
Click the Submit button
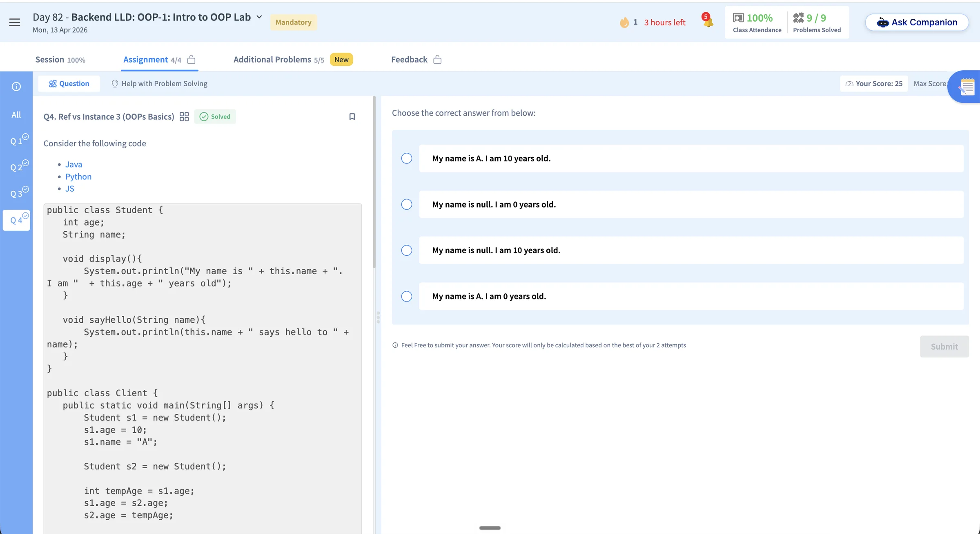(x=944, y=346)
